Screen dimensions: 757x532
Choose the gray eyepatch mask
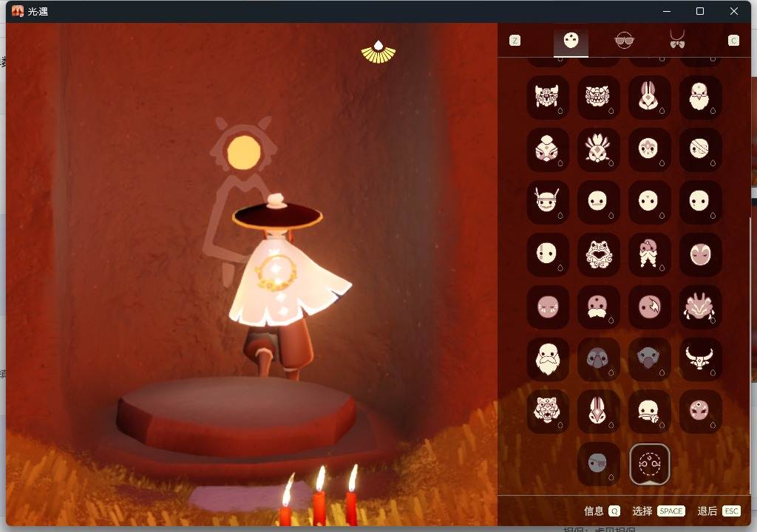pos(598,463)
